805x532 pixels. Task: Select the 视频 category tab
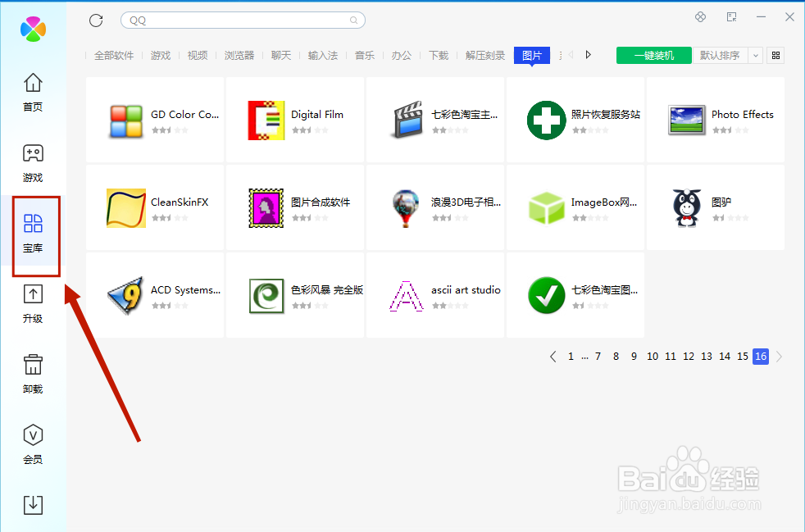click(x=198, y=56)
